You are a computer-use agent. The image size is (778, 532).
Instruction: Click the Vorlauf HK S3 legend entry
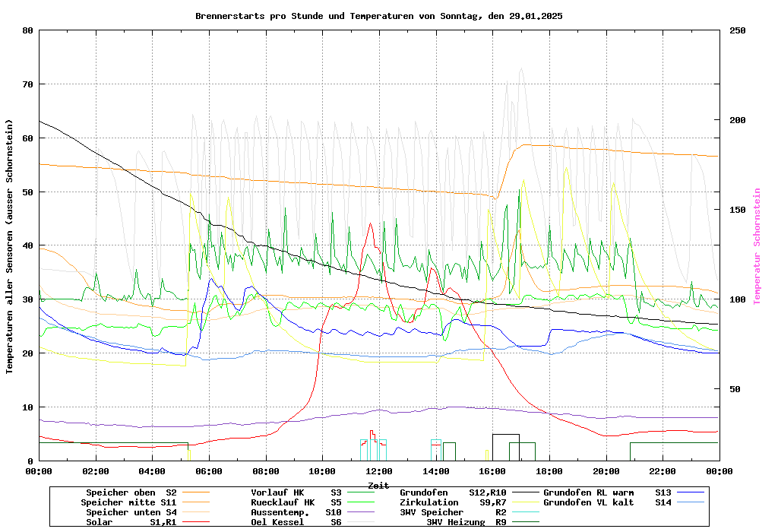tap(296, 492)
